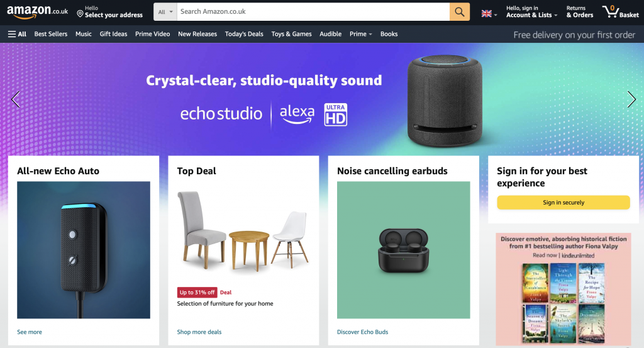Open Today's Deals in the navigation bar
Image resolution: width=644 pixels, height=348 pixels.
point(244,34)
